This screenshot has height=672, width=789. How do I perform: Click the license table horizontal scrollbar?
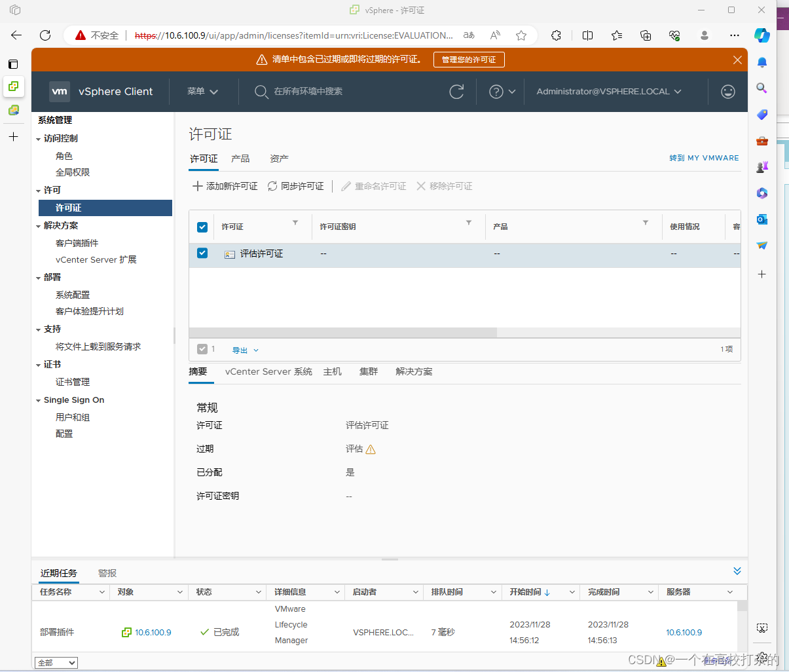(343, 333)
